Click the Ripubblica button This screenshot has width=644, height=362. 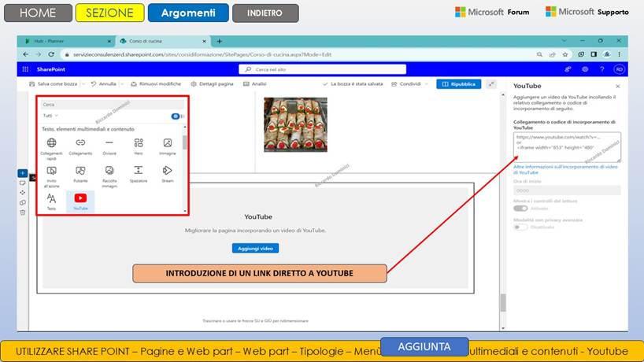click(x=458, y=84)
